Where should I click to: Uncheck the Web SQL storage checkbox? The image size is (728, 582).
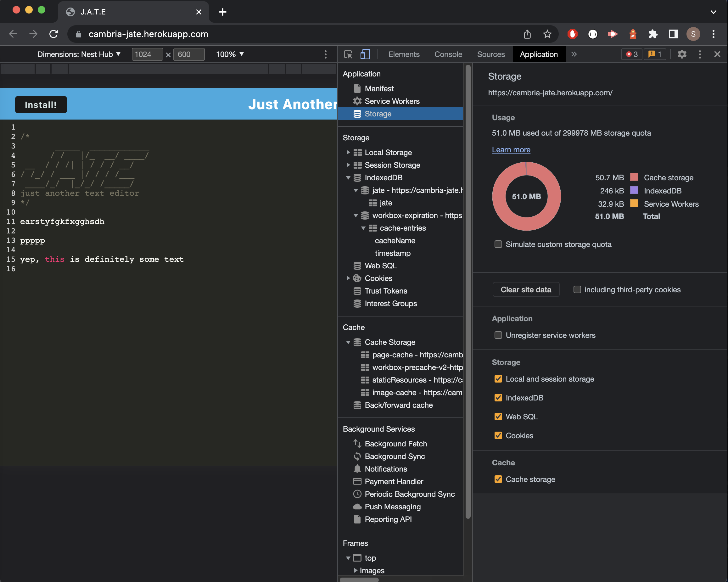click(498, 416)
